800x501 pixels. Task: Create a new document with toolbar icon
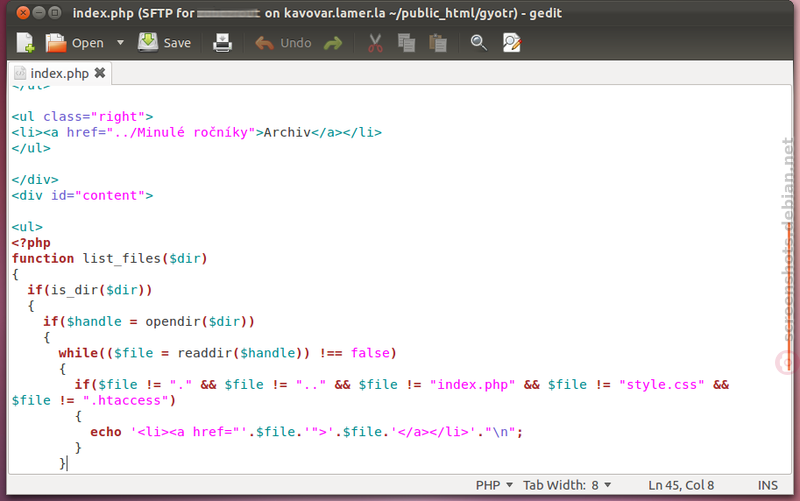[24, 43]
